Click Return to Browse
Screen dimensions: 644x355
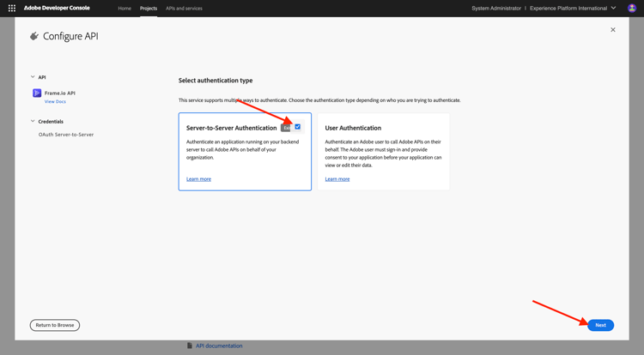55,325
